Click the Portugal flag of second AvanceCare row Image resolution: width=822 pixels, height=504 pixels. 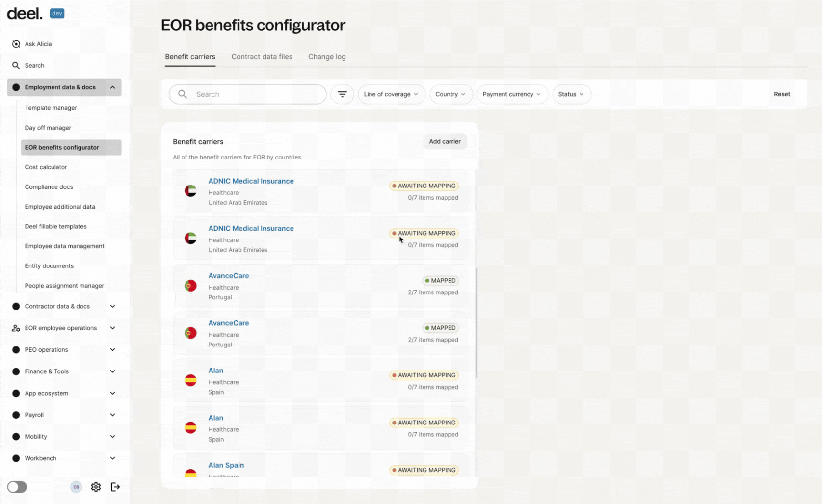pos(190,333)
